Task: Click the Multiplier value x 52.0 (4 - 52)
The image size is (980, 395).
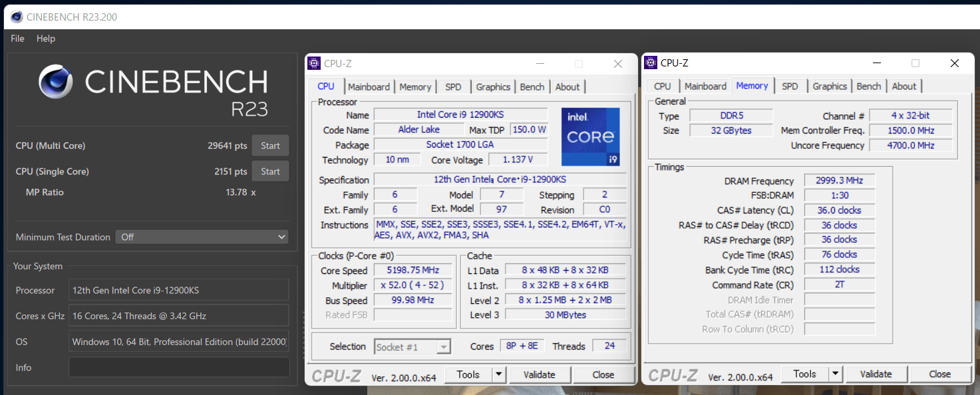Action: [x=412, y=285]
